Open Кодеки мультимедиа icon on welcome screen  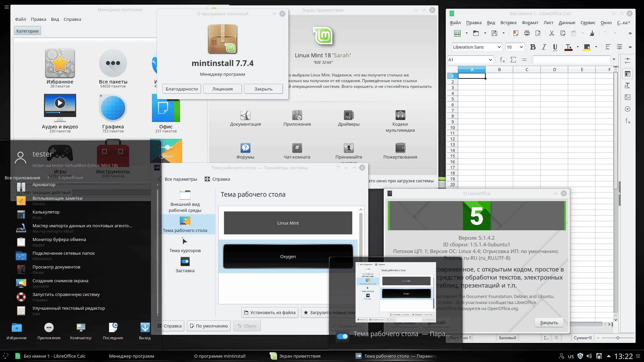(400, 121)
